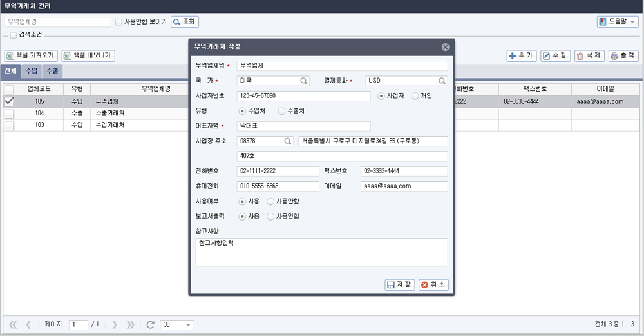
Task: Click the page number input
Action: 79,325
